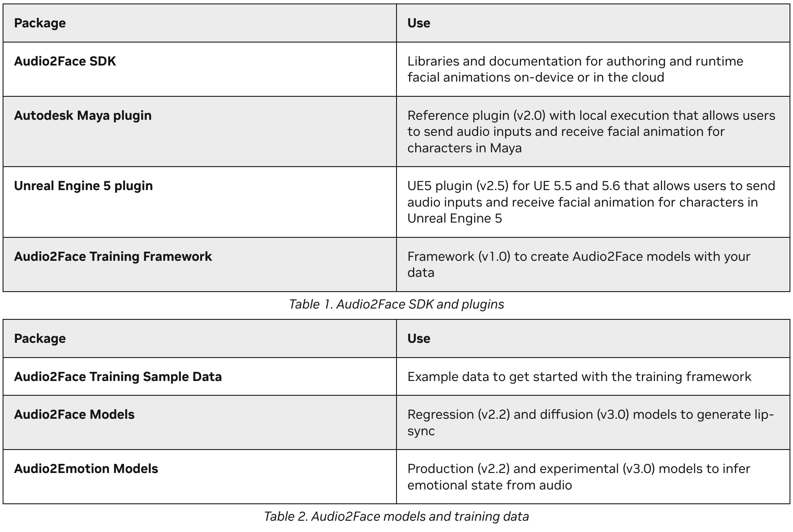The image size is (793, 532).
Task: Click the Audio2Face SDK package cell
Action: (65, 61)
